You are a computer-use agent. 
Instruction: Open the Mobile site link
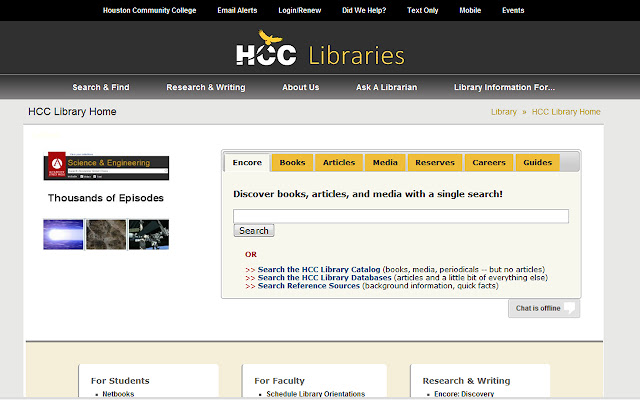point(470,10)
